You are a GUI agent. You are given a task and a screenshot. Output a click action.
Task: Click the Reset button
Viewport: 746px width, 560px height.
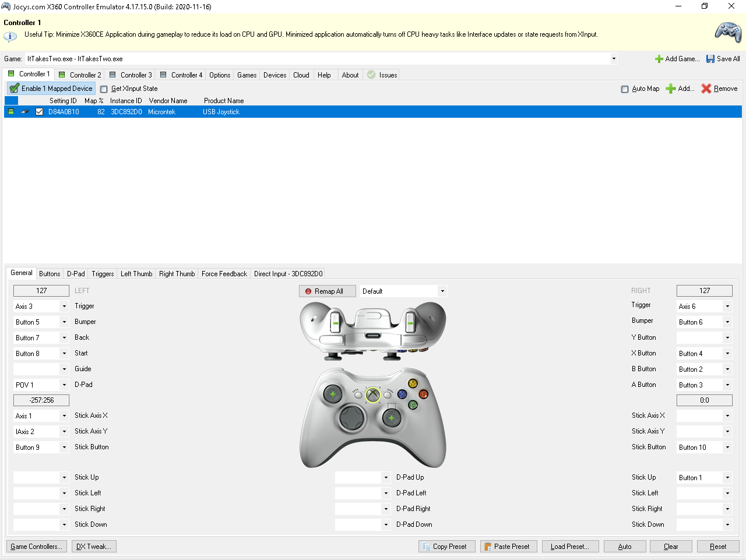718,547
